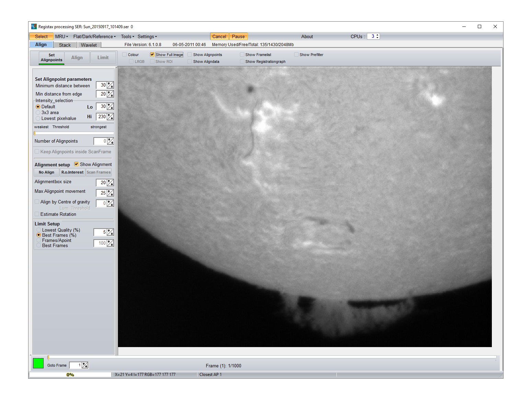Select Best Frames (%) radio button
532x400 pixels.
[x=38, y=235]
